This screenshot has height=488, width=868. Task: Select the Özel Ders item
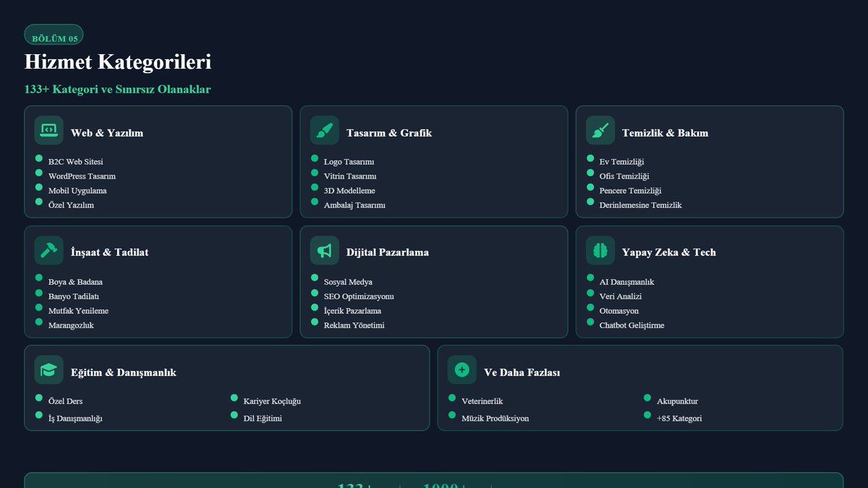65,401
